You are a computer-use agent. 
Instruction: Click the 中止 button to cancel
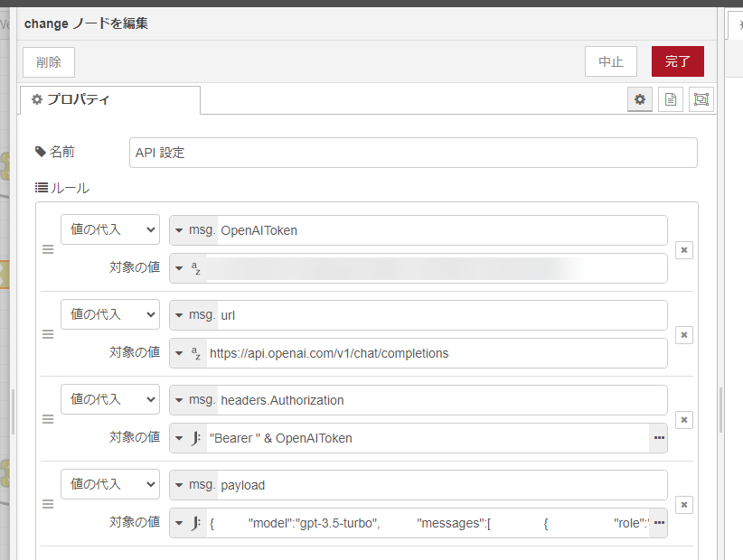[x=610, y=61]
